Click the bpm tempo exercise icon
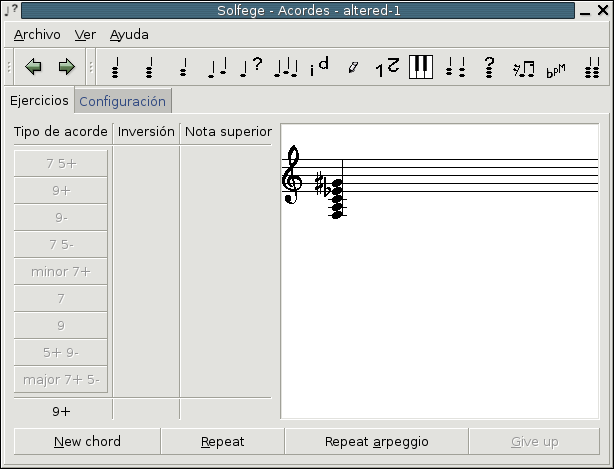Screen dimensions: 614x469 click(556, 68)
